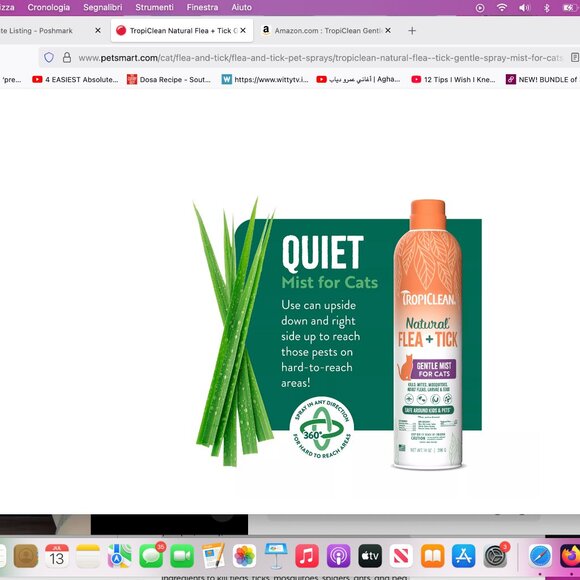Close the Poshmark Listing tab
Viewport: 580px width, 580px height.
(98, 31)
